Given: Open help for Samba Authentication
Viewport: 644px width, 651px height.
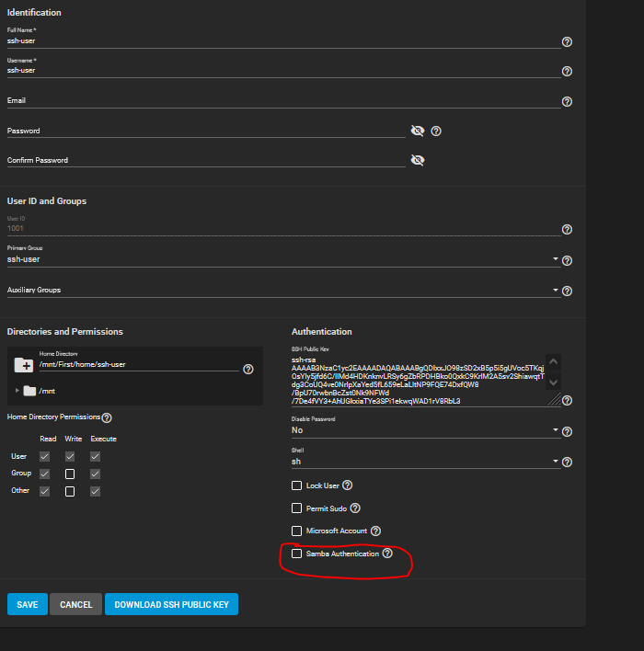Looking at the screenshot, I should point(387,554).
